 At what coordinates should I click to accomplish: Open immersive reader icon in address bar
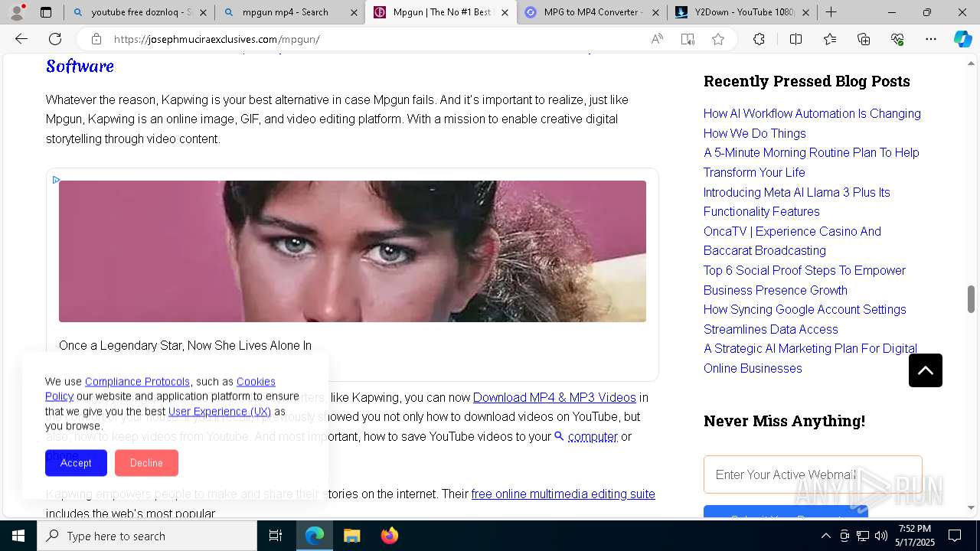point(688,39)
